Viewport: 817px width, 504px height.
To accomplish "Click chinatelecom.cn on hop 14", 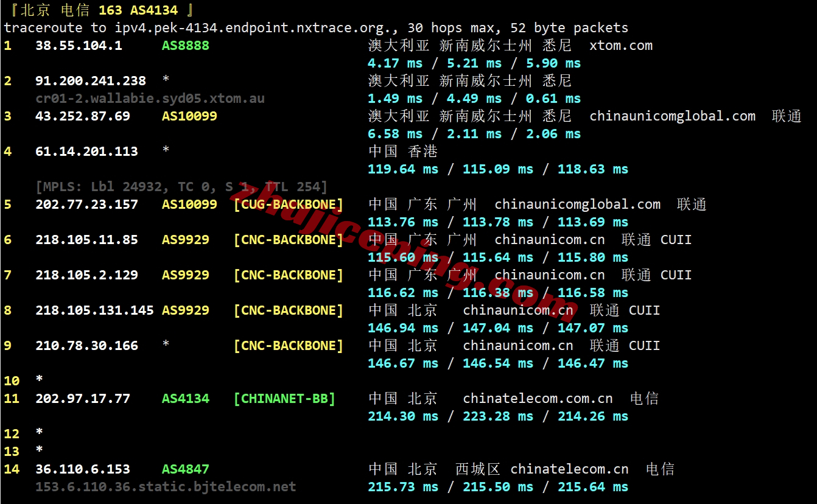I will tap(569, 469).
